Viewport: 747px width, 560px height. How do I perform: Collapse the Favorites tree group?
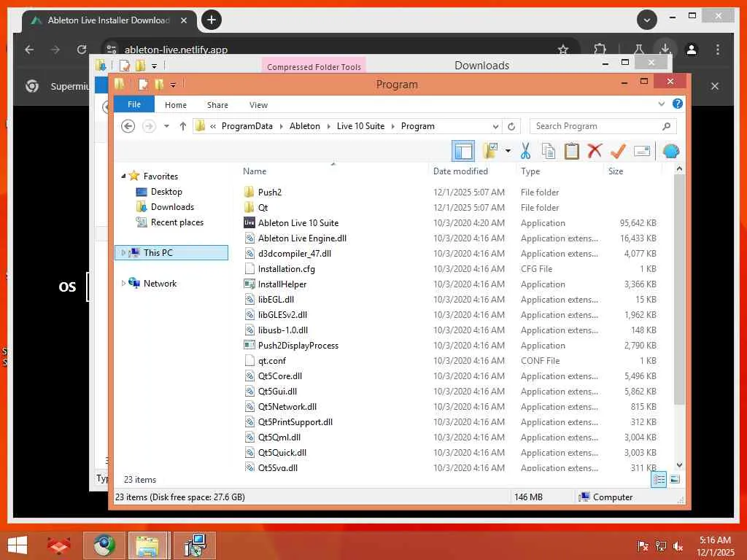click(x=123, y=176)
